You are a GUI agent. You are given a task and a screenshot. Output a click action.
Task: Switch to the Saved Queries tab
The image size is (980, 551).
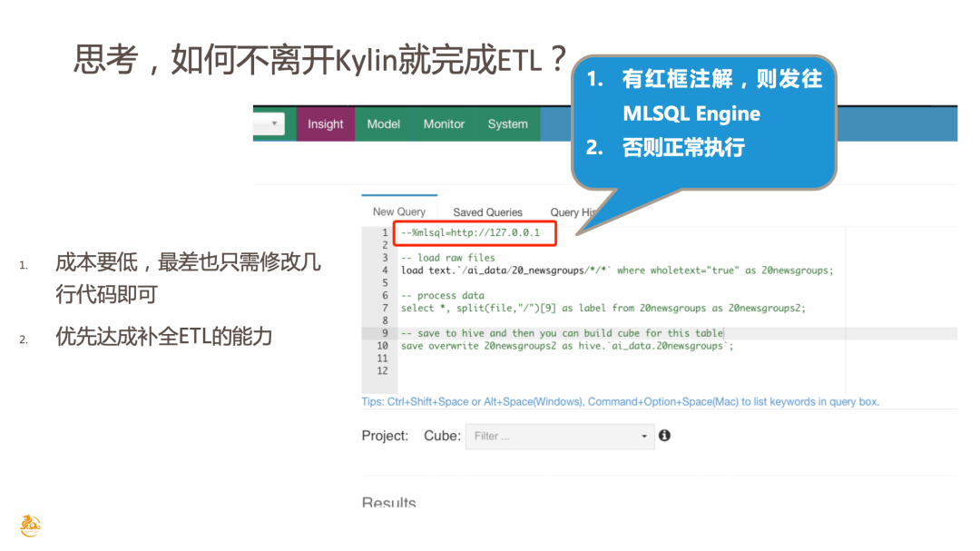tap(487, 212)
